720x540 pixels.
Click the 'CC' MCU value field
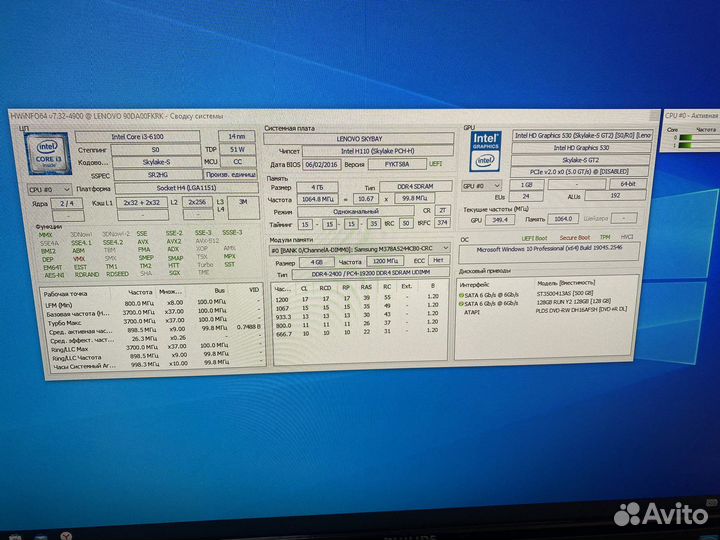[x=237, y=162]
